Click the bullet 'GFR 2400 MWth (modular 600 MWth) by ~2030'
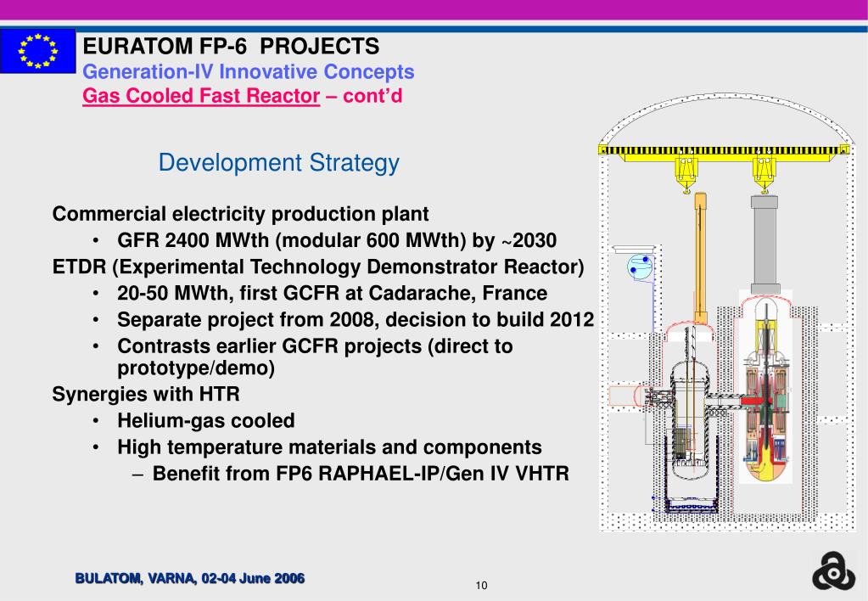This screenshot has height=601, width=868. tap(337, 240)
